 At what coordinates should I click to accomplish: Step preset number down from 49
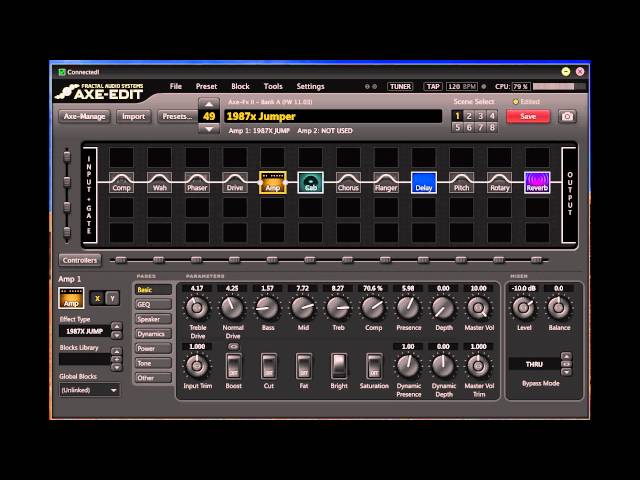pos(209,129)
